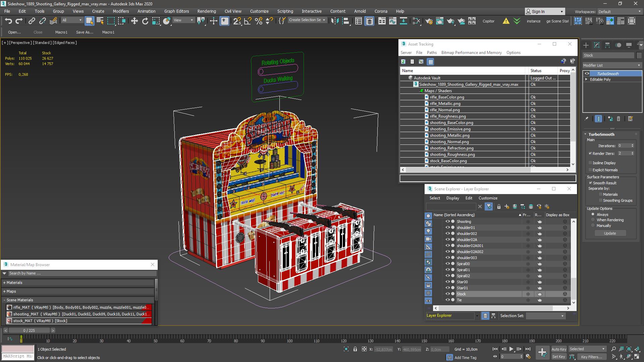Open Paths menu in Asset Tracking

pyautogui.click(x=432, y=53)
